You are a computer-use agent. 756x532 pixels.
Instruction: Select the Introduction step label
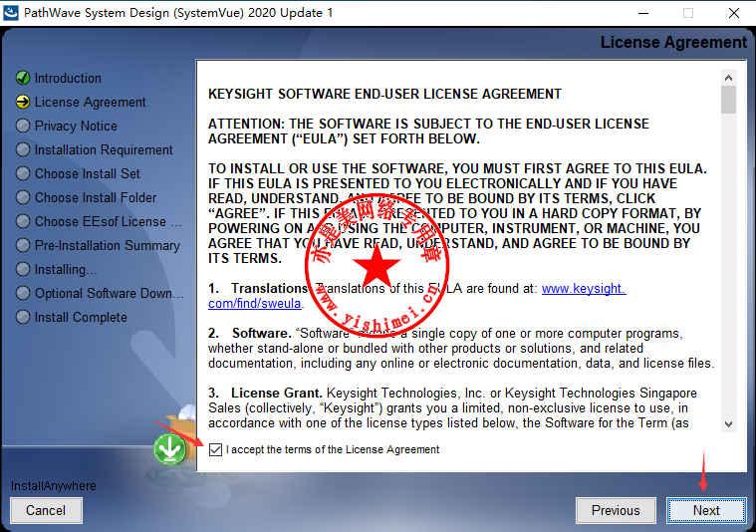click(68, 78)
